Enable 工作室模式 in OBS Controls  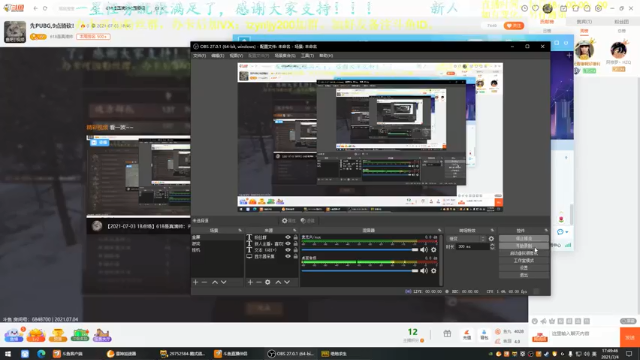pyautogui.click(x=524, y=260)
